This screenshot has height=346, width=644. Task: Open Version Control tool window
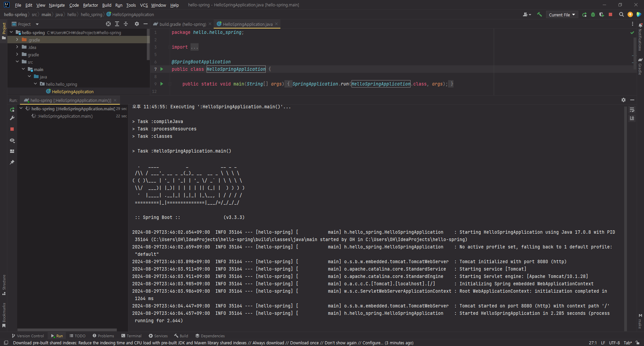[x=28, y=336]
